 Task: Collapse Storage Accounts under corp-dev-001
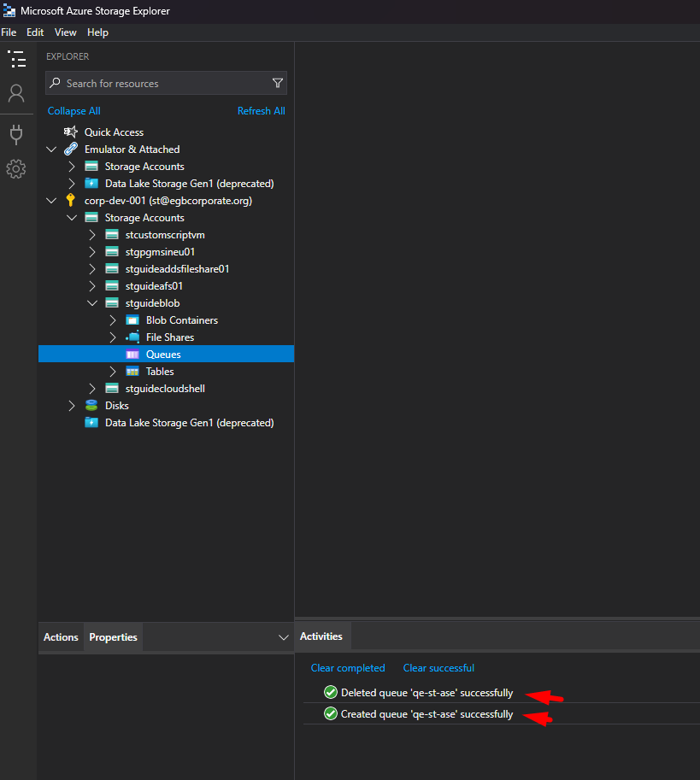72,217
